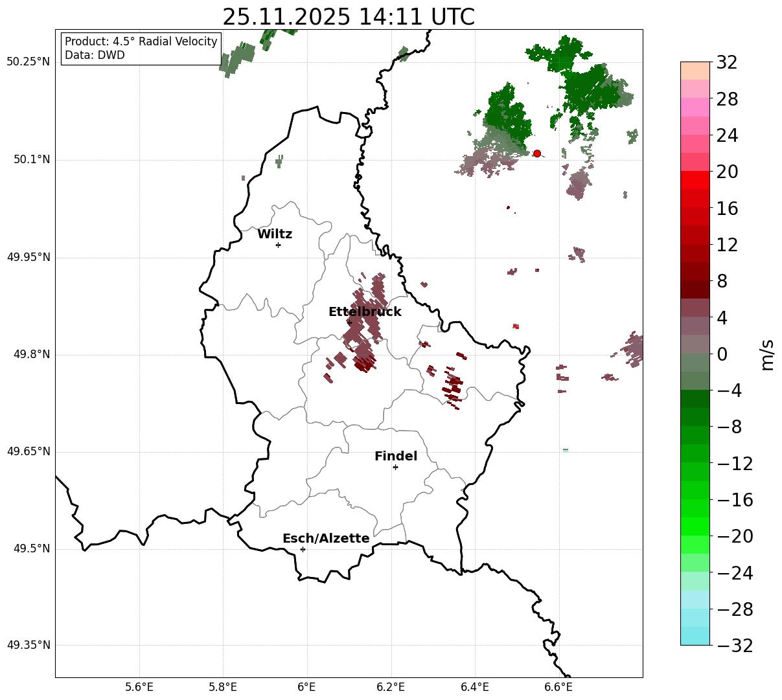Click the Findel location cross marker

point(395,467)
